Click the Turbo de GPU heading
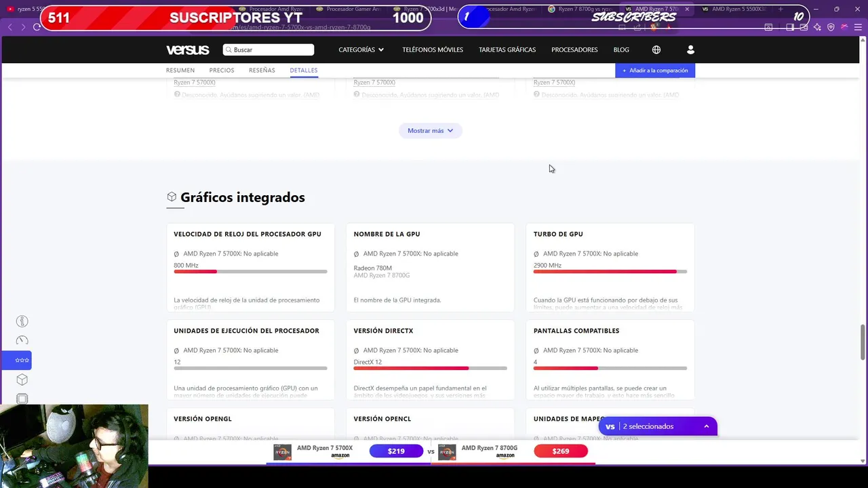 tap(558, 234)
